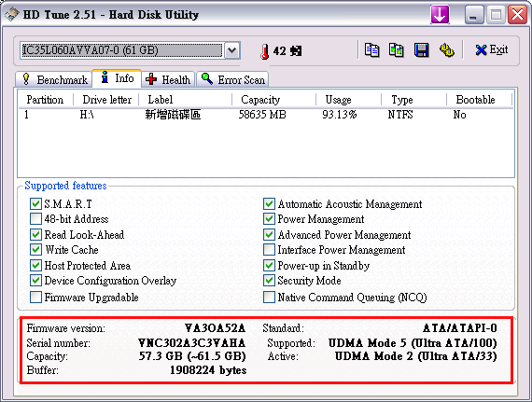Click the 93.13% usage value

pos(340,115)
